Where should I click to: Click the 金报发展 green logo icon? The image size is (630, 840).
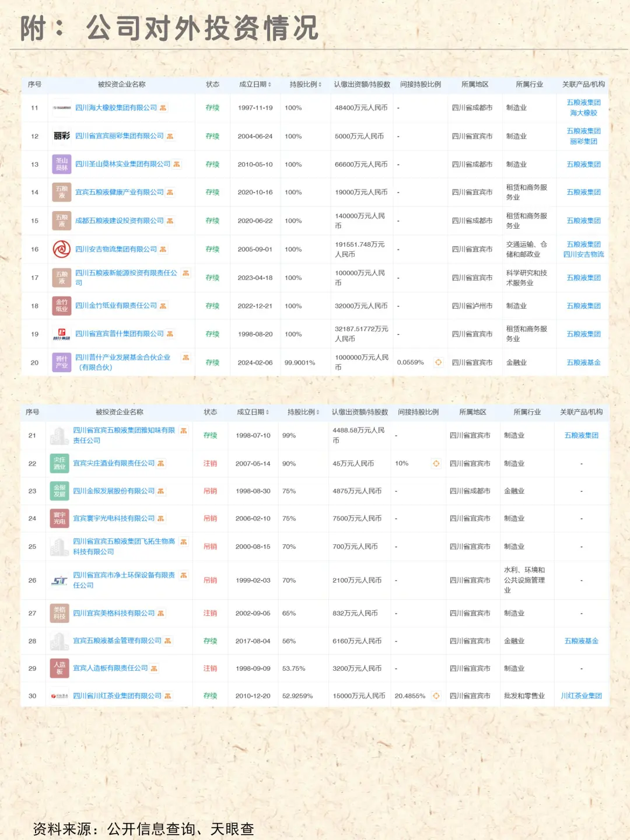click(x=60, y=491)
